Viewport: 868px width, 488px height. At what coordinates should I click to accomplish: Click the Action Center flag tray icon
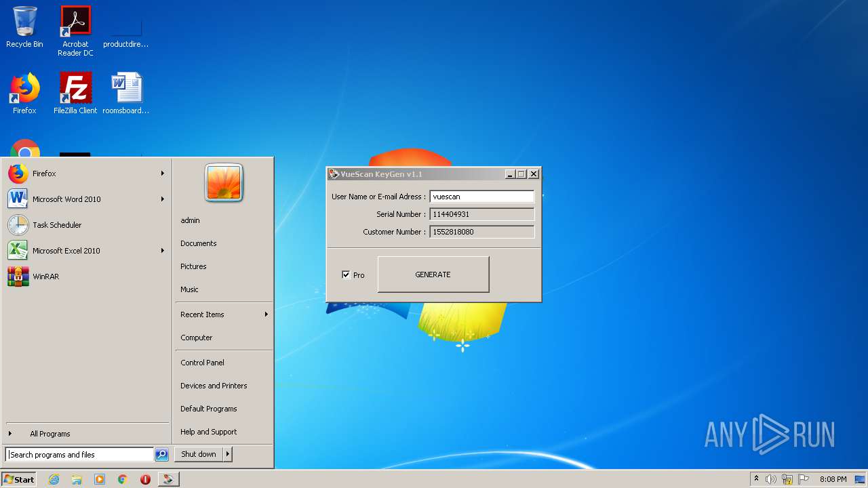804,479
